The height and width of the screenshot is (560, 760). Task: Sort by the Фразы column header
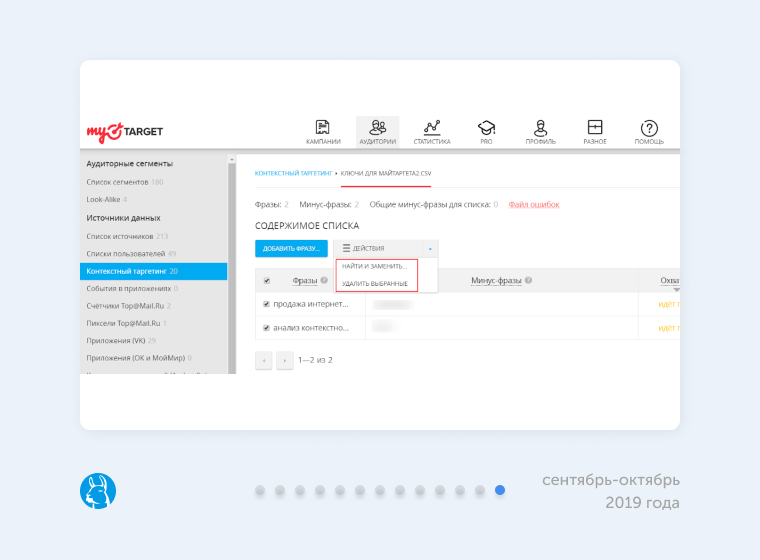(x=305, y=280)
